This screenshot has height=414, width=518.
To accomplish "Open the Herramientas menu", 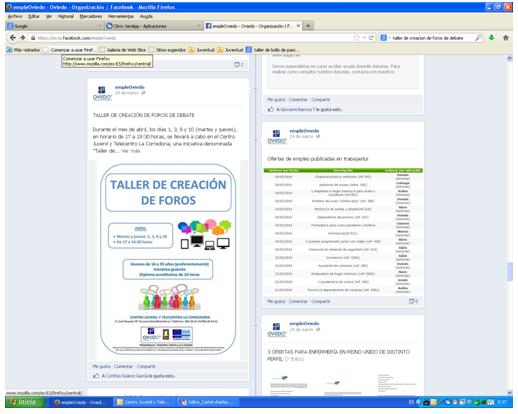I will (x=120, y=16).
